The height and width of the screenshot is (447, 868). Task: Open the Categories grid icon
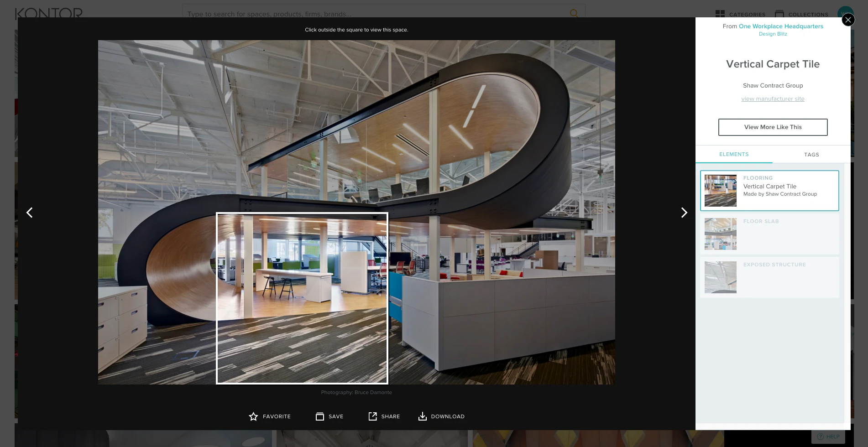pyautogui.click(x=720, y=14)
